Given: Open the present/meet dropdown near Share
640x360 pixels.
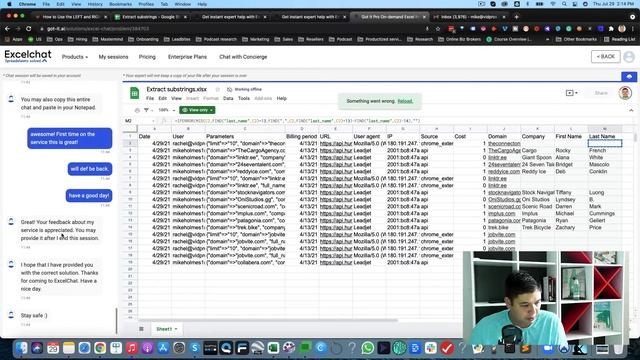Looking at the screenshot, I should [571, 93].
